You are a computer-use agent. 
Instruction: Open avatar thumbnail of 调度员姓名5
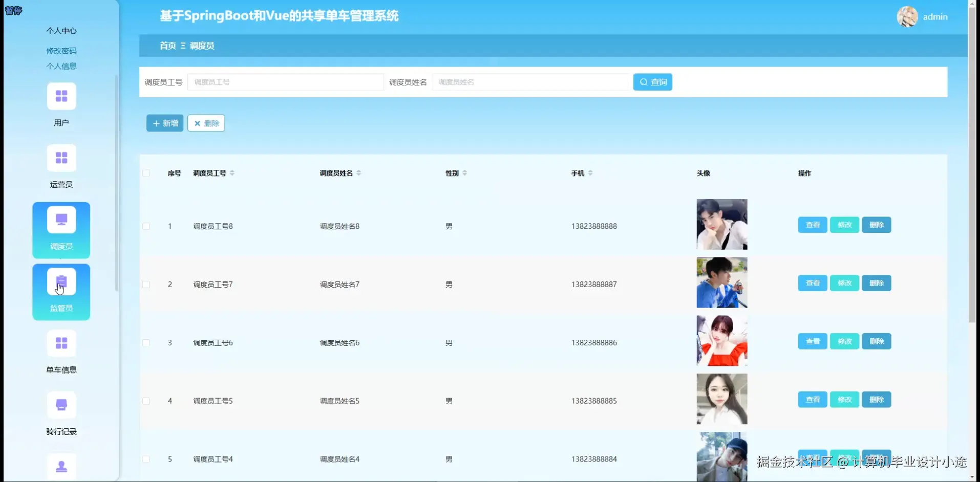[722, 399]
